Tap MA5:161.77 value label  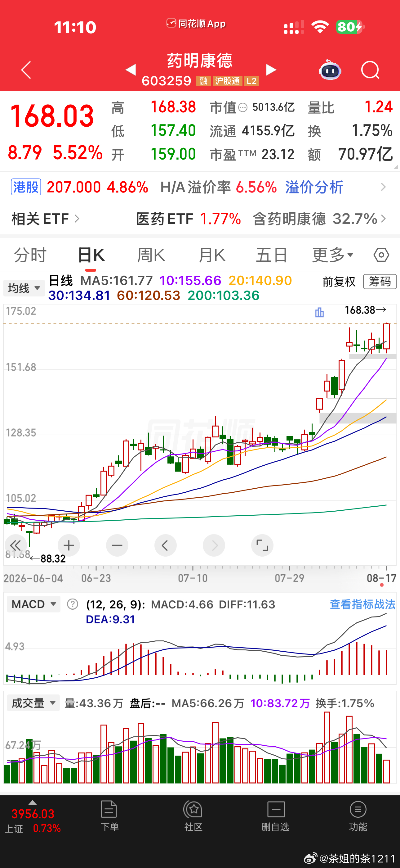pos(117,280)
